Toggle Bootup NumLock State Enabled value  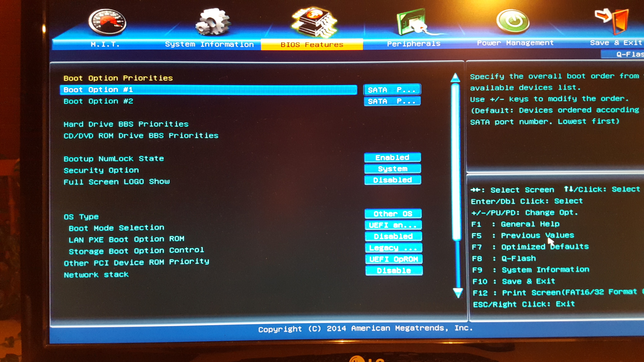click(x=392, y=157)
